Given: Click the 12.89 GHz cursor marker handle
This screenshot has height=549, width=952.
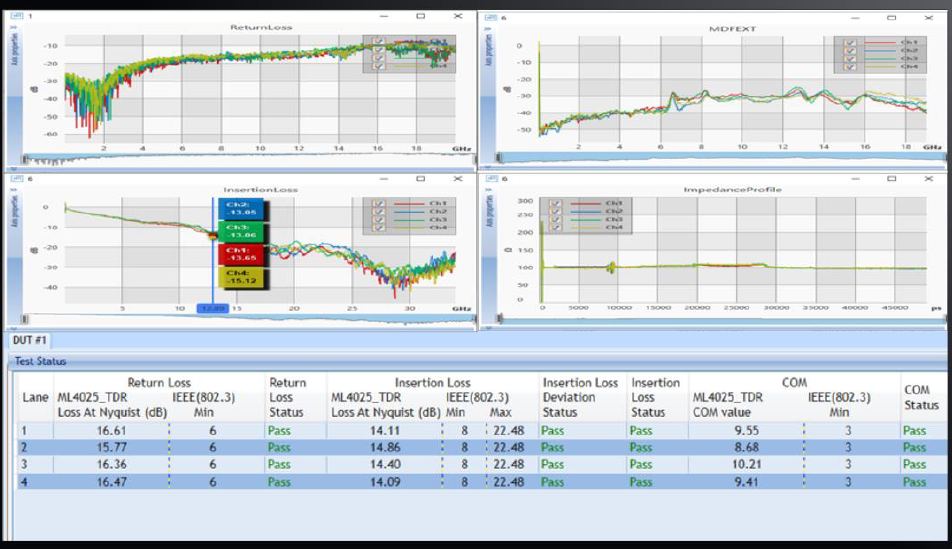Looking at the screenshot, I should pyautogui.click(x=212, y=310).
